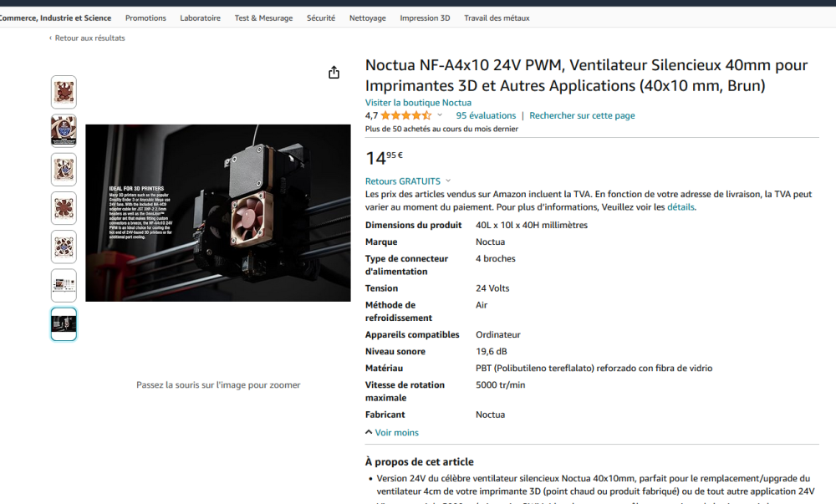Image resolution: width=836 pixels, height=504 pixels.
Task: Click the '24 Volts' tension value
Action: (492, 288)
